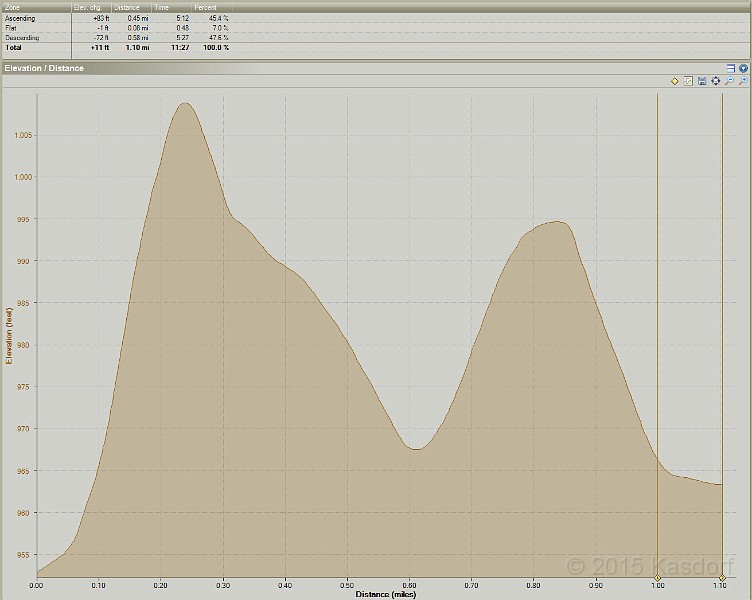Zoom out the elevation chart
This screenshot has width=752, height=600.
730,81
